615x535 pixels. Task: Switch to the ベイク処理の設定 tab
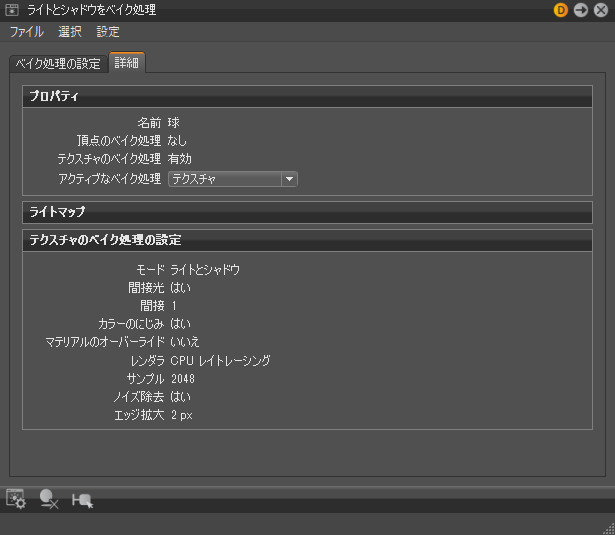58,64
